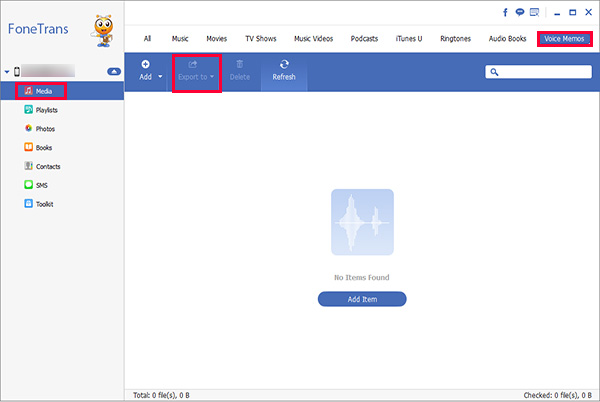This screenshot has height=402, width=600.
Task: Click the Delete trash toolbar button
Action: 240,70
